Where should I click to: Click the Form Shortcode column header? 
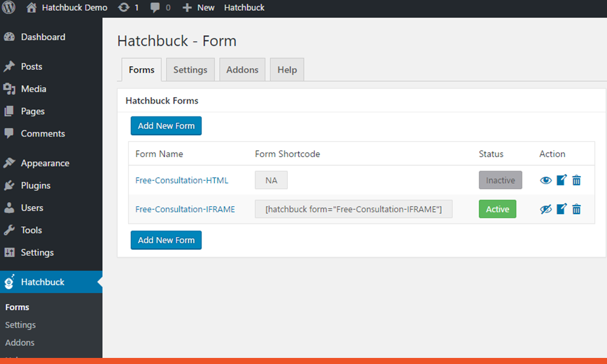287,154
